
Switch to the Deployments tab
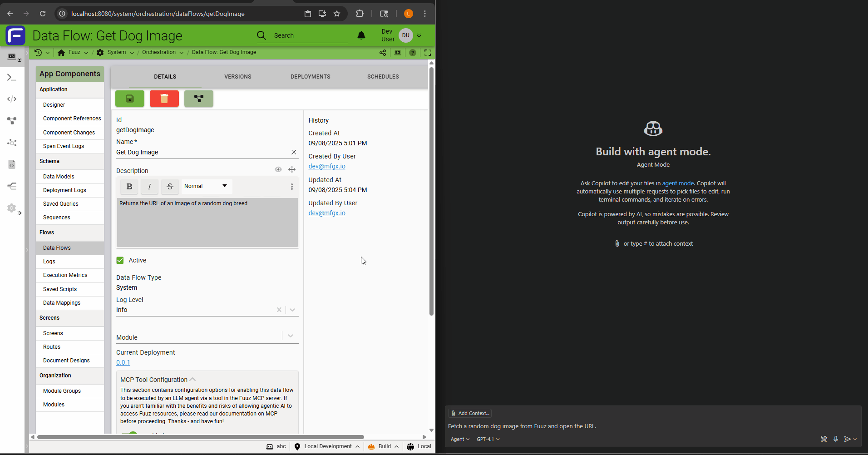click(x=311, y=77)
